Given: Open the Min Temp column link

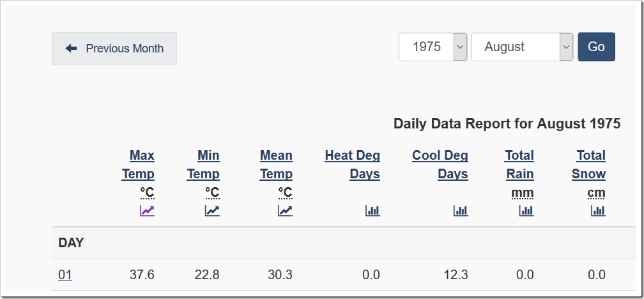Looking at the screenshot, I should point(203,165).
